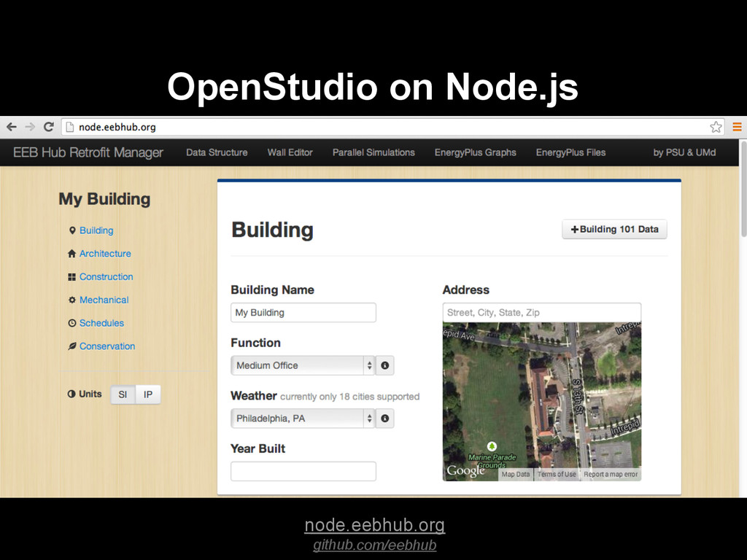Click into the Building Name field
The height and width of the screenshot is (560, 747).
point(303,312)
